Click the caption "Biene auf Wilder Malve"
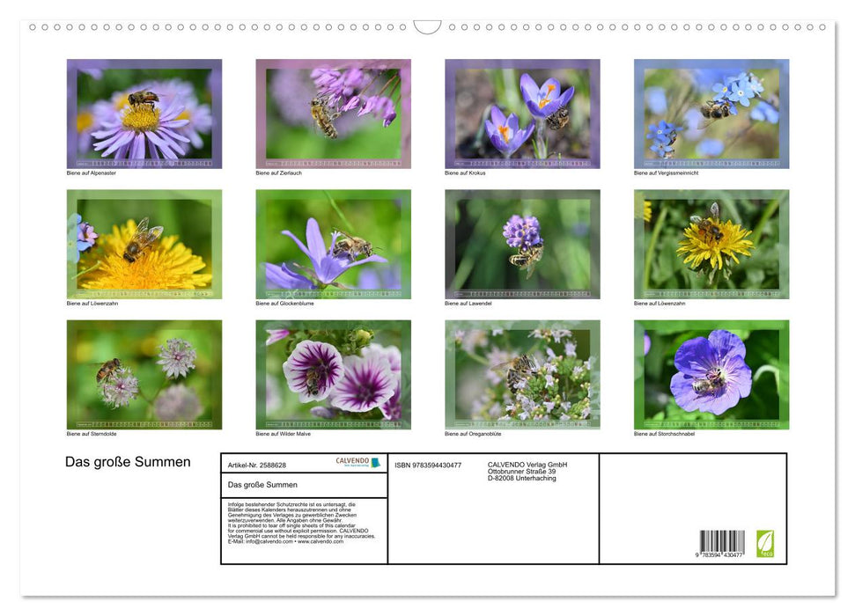This screenshot has height=616, width=855. [283, 434]
